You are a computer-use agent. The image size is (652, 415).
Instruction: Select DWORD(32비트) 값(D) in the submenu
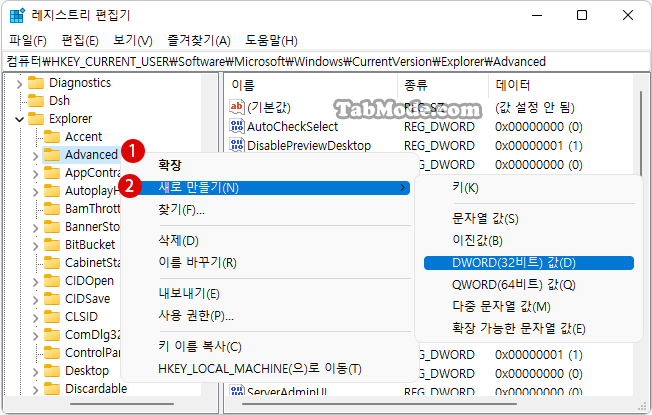click(x=529, y=263)
